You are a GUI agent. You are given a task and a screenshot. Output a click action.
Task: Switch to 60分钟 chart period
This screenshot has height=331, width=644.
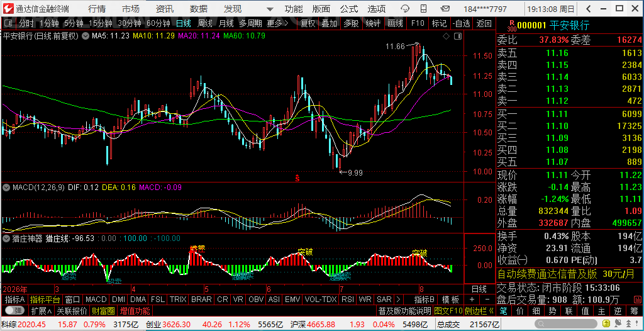tap(158, 23)
